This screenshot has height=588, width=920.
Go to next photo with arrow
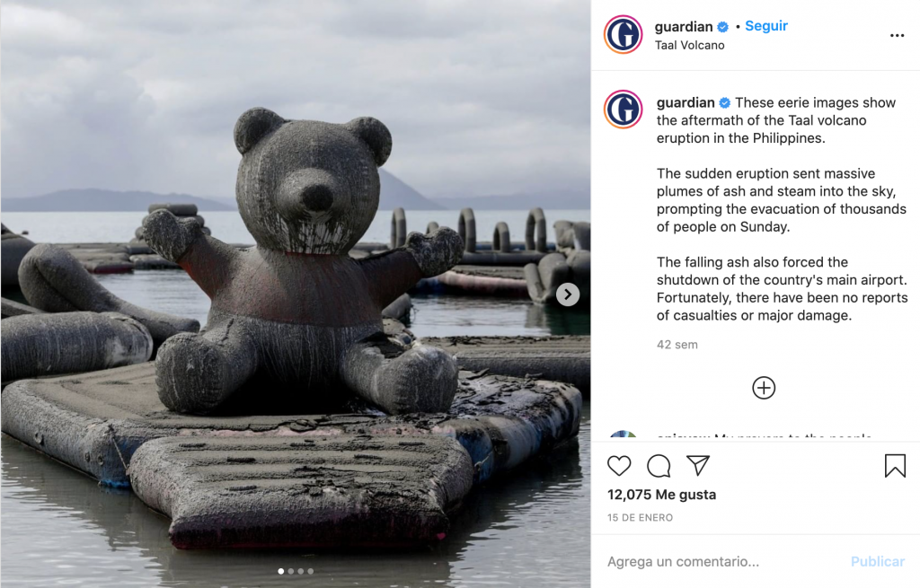click(568, 294)
